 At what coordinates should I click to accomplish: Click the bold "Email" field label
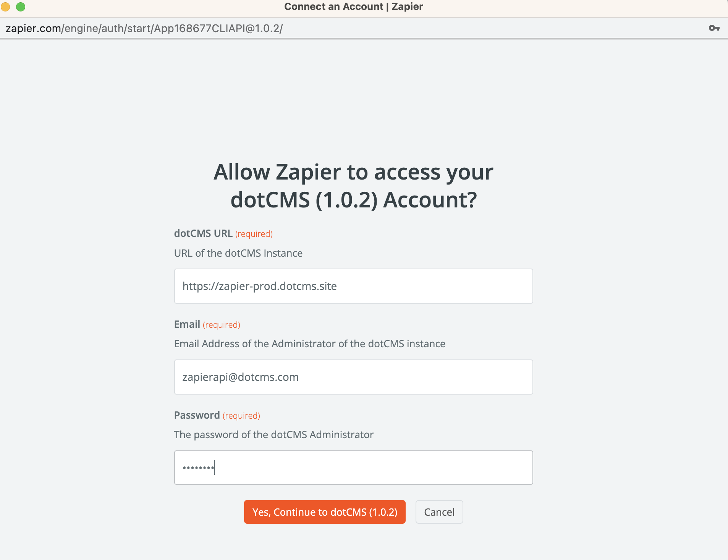click(x=187, y=324)
